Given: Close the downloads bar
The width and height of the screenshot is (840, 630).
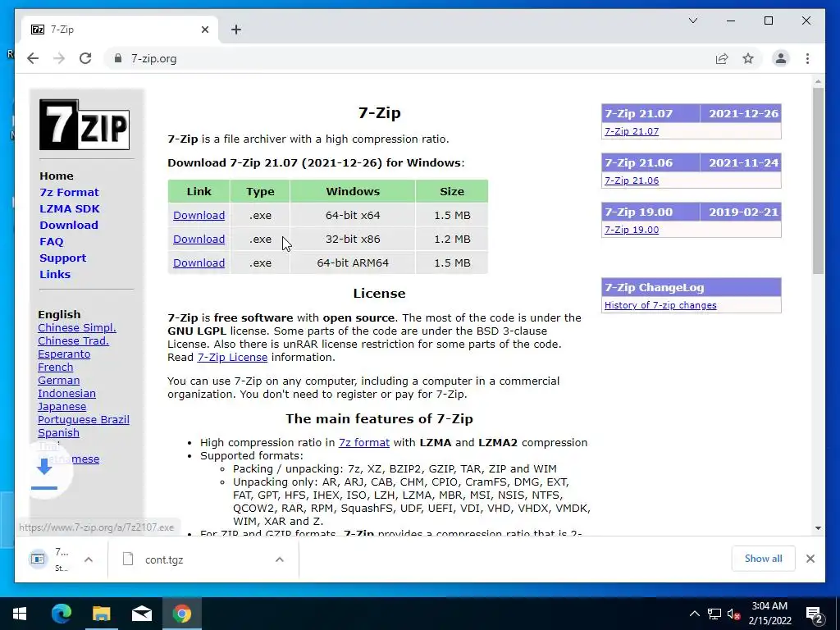Looking at the screenshot, I should 810,559.
